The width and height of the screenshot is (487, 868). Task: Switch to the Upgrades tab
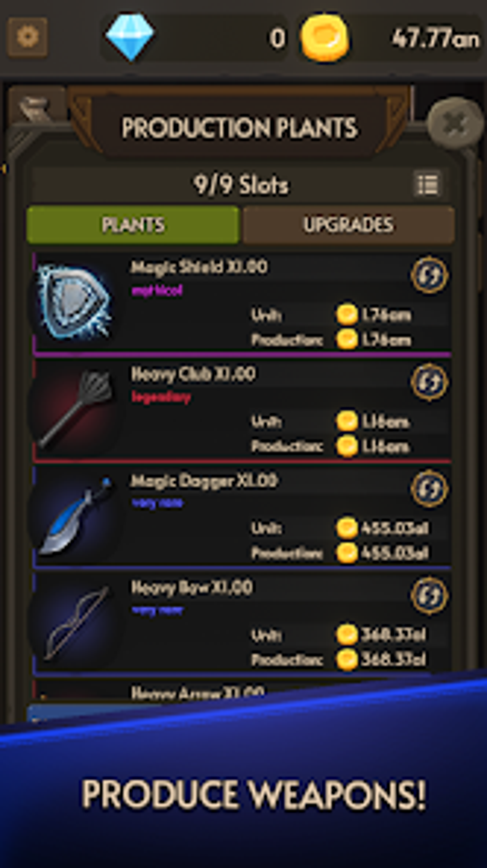349,225
